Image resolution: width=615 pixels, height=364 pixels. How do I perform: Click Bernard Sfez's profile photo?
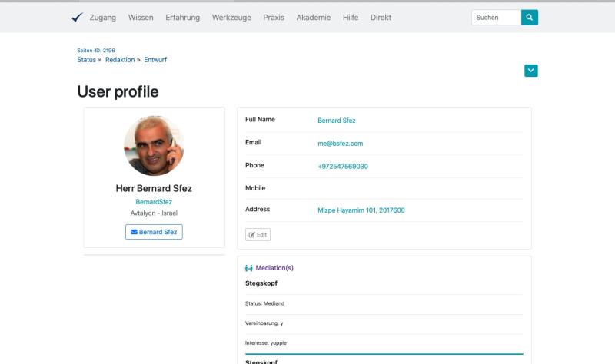154,146
